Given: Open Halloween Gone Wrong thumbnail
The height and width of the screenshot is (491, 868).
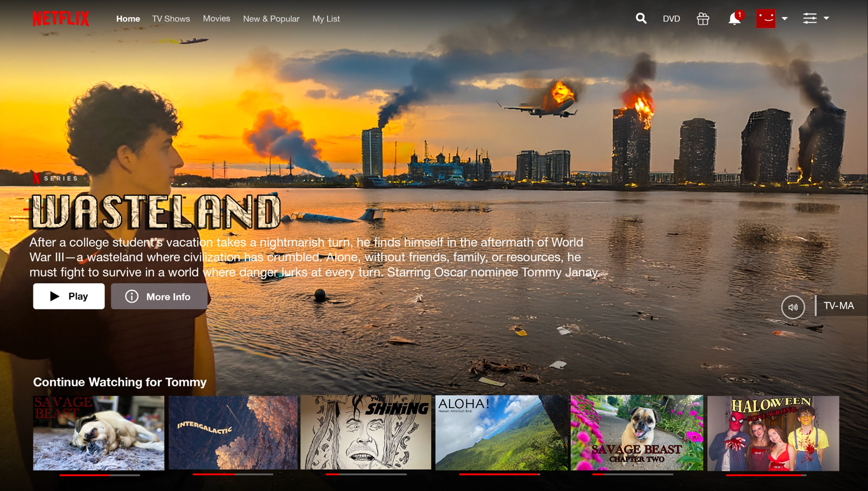Looking at the screenshot, I should click(x=773, y=433).
